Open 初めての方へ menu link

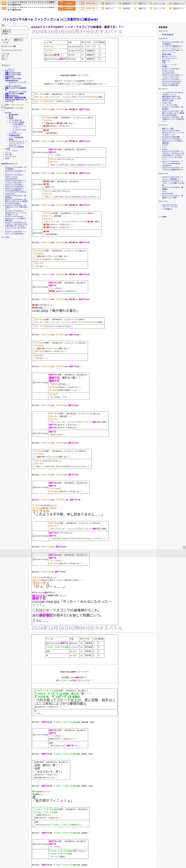click(10, 71)
